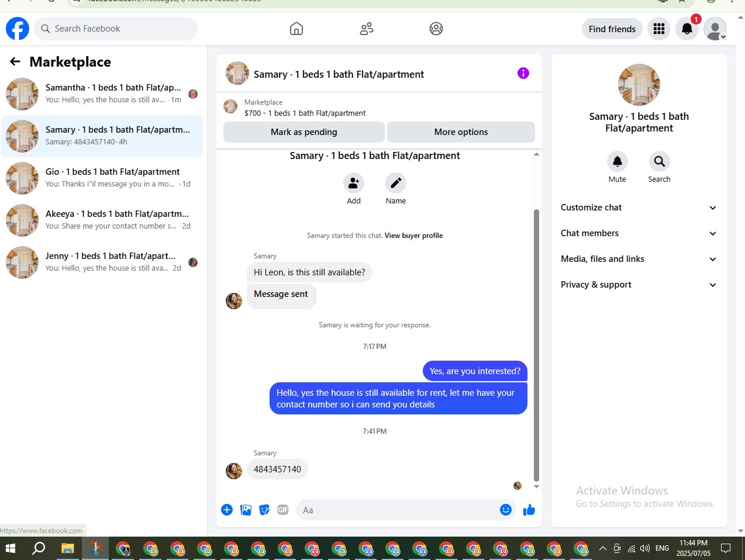Click the taskbar search magnifier icon

coord(39,548)
